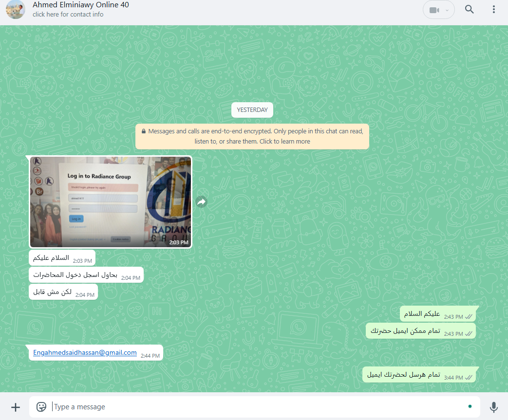Click 'click here for contact info' text
Image resolution: width=508 pixels, height=420 pixels.
[68, 14]
